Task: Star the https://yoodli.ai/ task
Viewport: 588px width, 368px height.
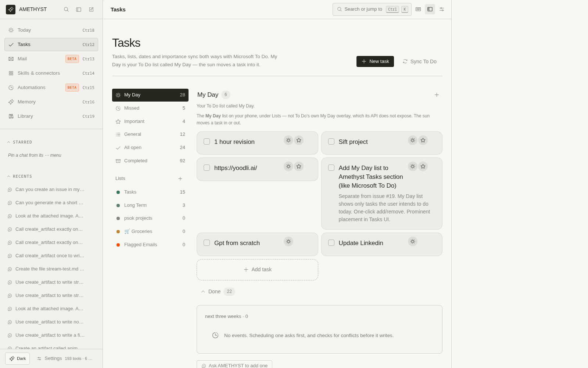Action: point(299,166)
